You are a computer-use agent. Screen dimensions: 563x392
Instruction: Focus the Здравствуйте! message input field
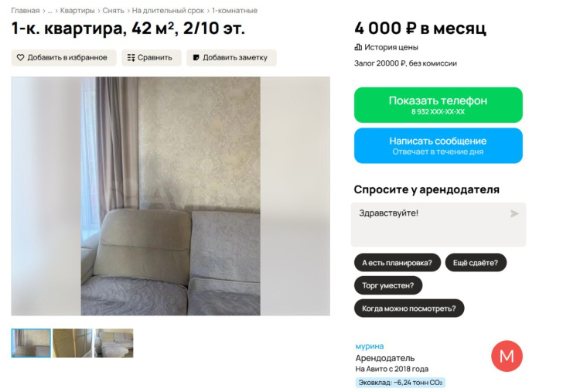tap(438, 224)
